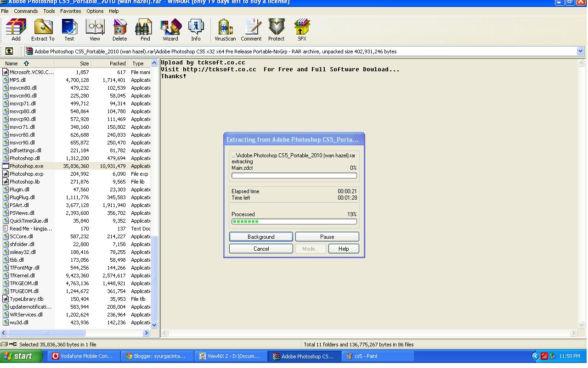Select the msvcr90.dll file row
Viewport: 588px width, 368px height.
[76, 143]
